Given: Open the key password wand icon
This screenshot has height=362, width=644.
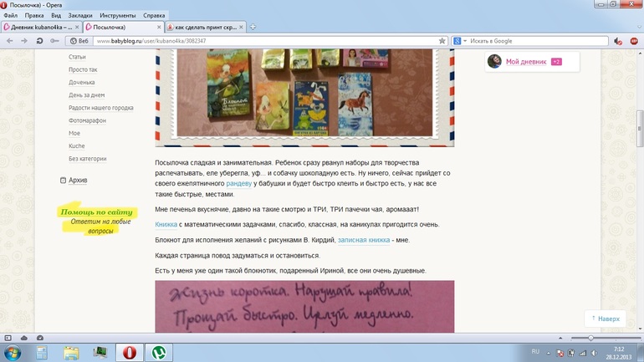Looking at the screenshot, I should (x=54, y=41).
